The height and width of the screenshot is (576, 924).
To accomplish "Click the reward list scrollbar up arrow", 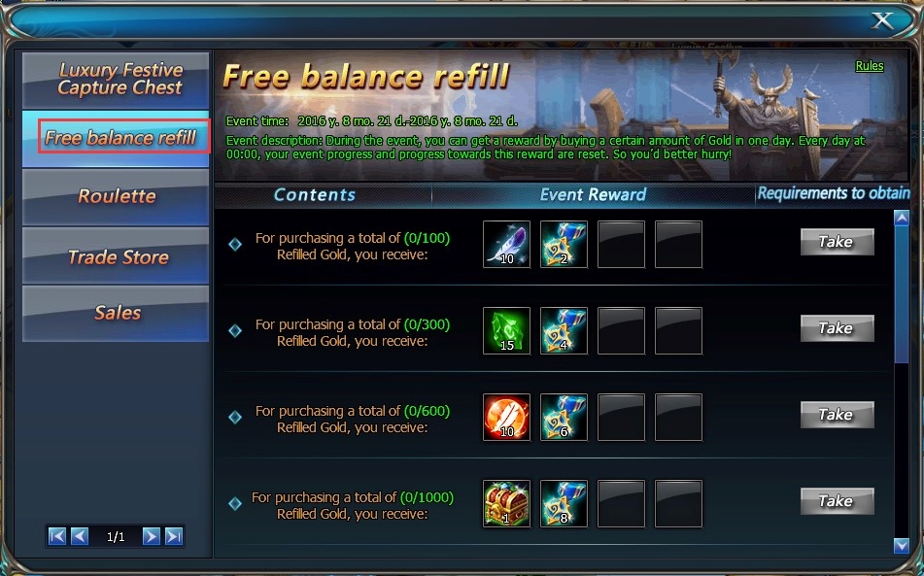I will (901, 218).
